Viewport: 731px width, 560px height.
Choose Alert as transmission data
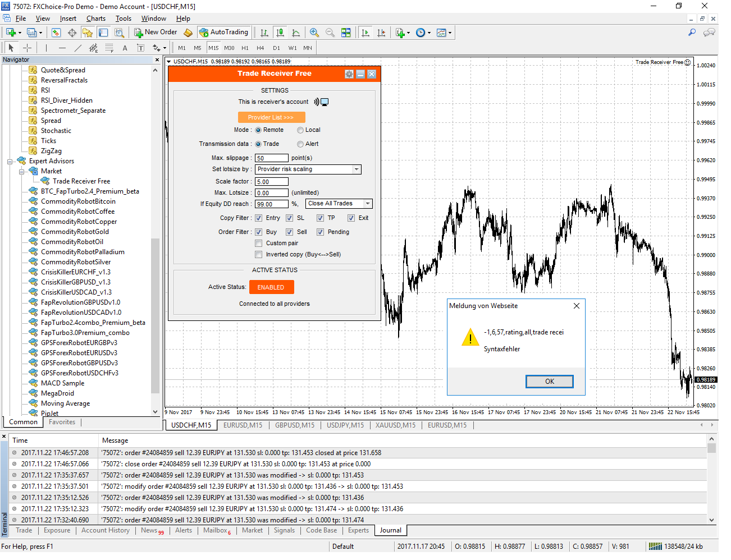300,144
